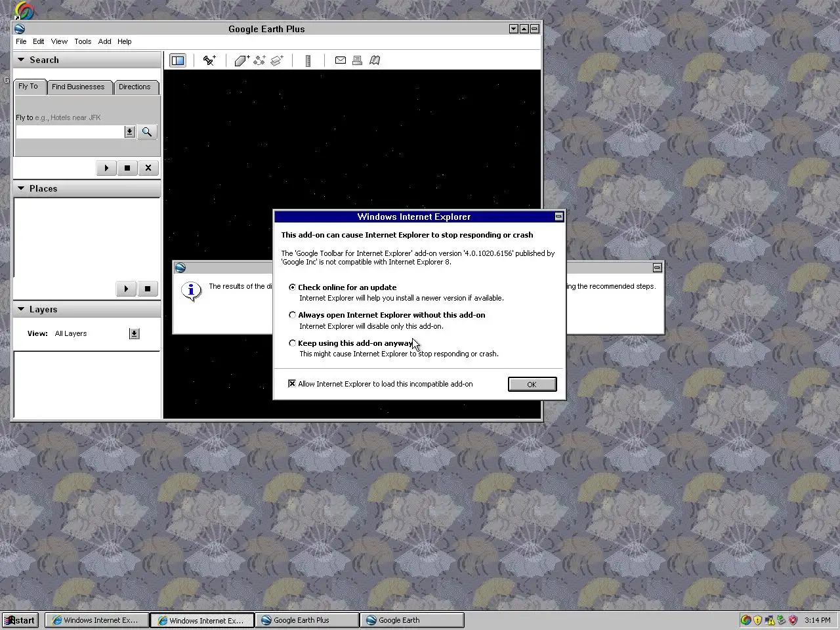The width and height of the screenshot is (840, 630).
Task: Click the blue information icon in the background dialog
Action: coord(191,291)
